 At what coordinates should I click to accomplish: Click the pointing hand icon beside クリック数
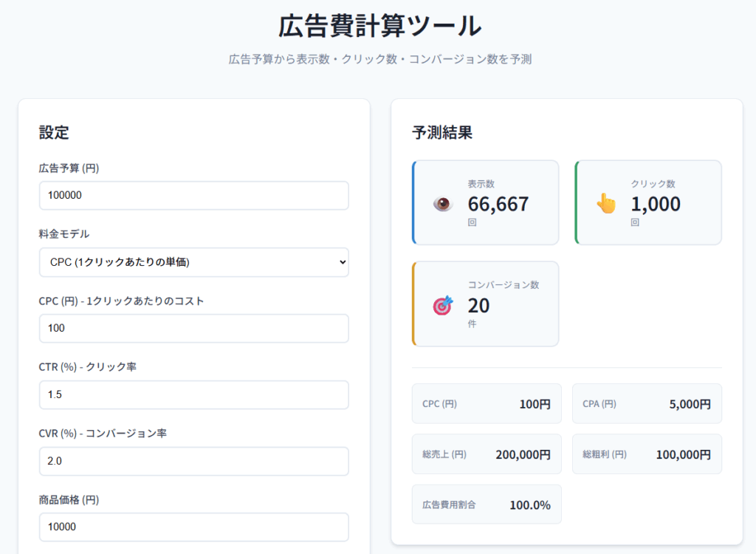coord(606,203)
